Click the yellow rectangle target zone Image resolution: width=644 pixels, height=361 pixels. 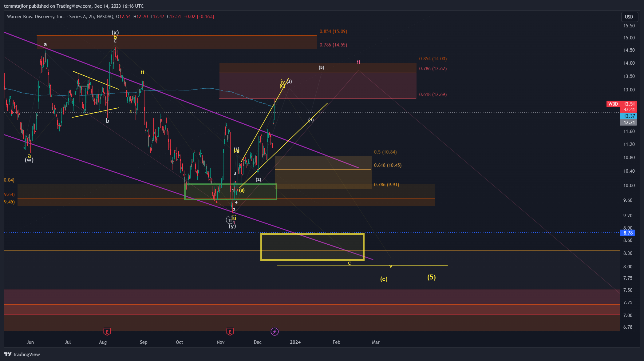(x=312, y=247)
